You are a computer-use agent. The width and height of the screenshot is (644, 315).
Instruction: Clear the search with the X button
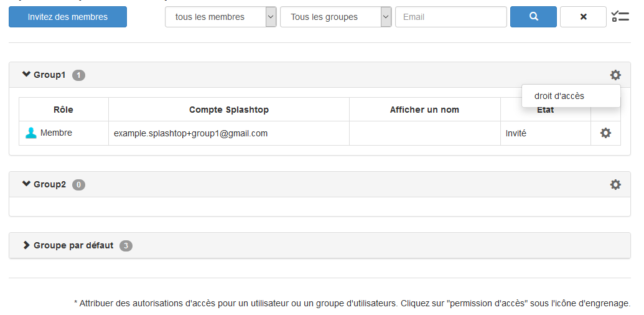(x=583, y=17)
